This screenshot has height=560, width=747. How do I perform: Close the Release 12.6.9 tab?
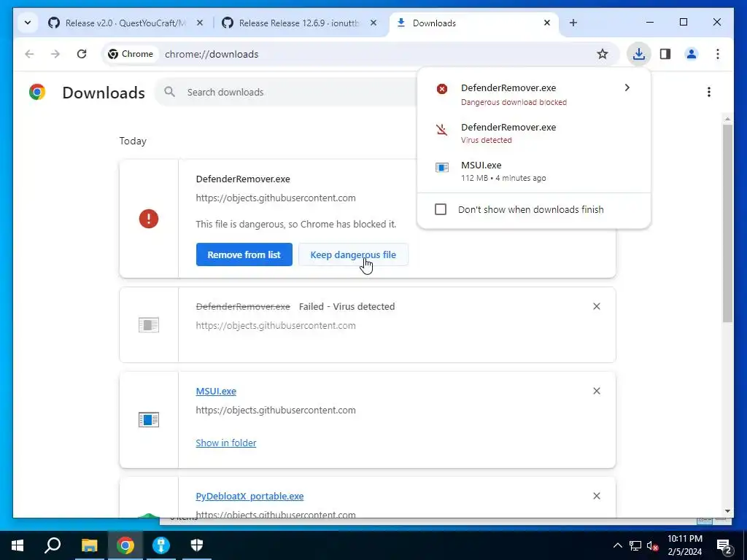[x=373, y=23]
